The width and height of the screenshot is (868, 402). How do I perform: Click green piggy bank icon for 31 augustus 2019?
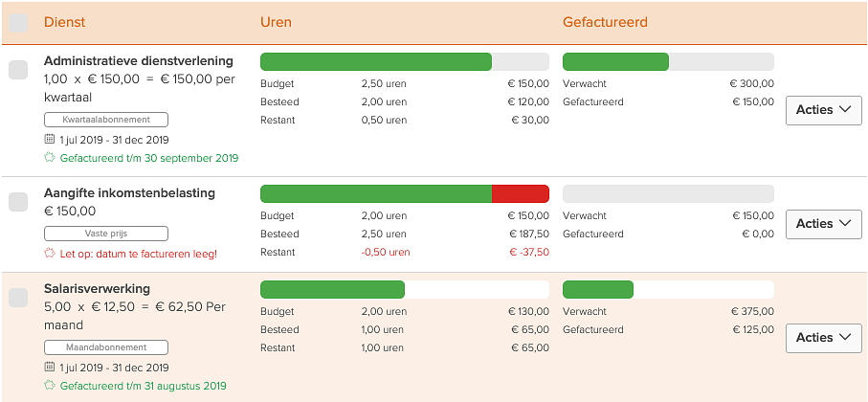tap(50, 386)
